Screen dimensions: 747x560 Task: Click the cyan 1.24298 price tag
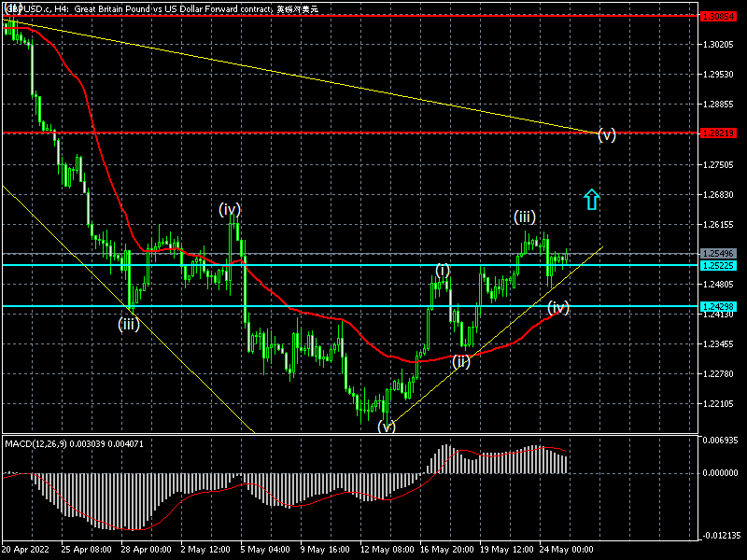pos(718,306)
